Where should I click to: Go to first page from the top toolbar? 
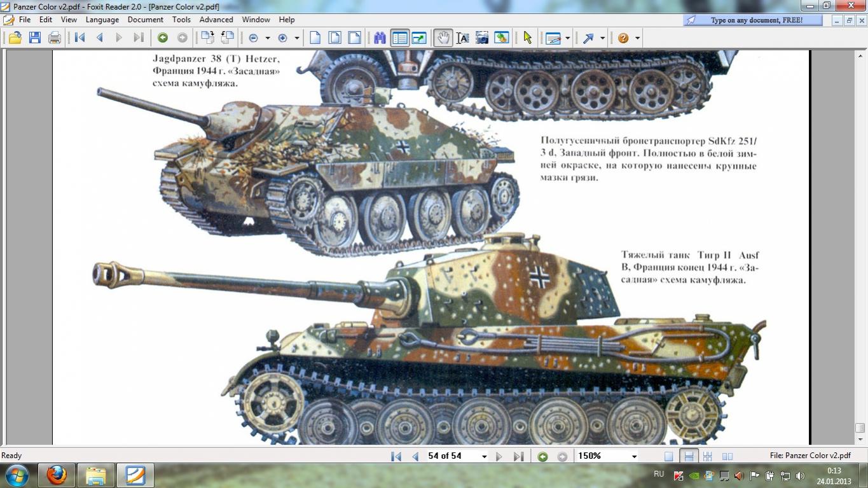click(80, 38)
